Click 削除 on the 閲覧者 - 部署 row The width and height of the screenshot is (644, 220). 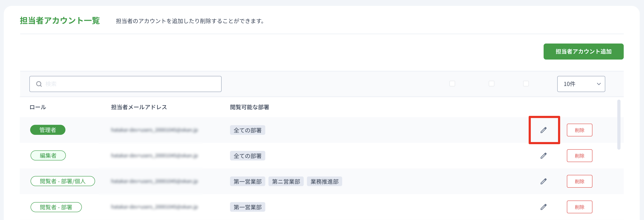click(x=580, y=207)
